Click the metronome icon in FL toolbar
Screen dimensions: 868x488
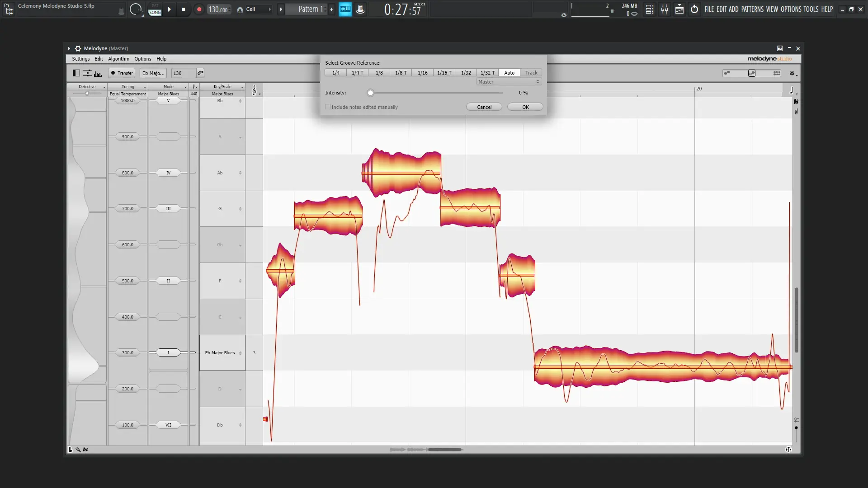point(360,9)
